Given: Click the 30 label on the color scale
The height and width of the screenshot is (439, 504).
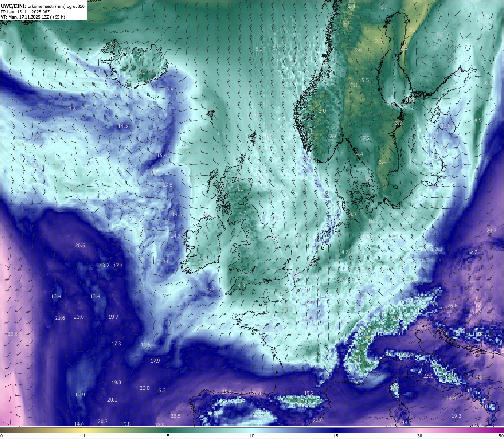Looking at the screenshot, I should click(420, 436).
